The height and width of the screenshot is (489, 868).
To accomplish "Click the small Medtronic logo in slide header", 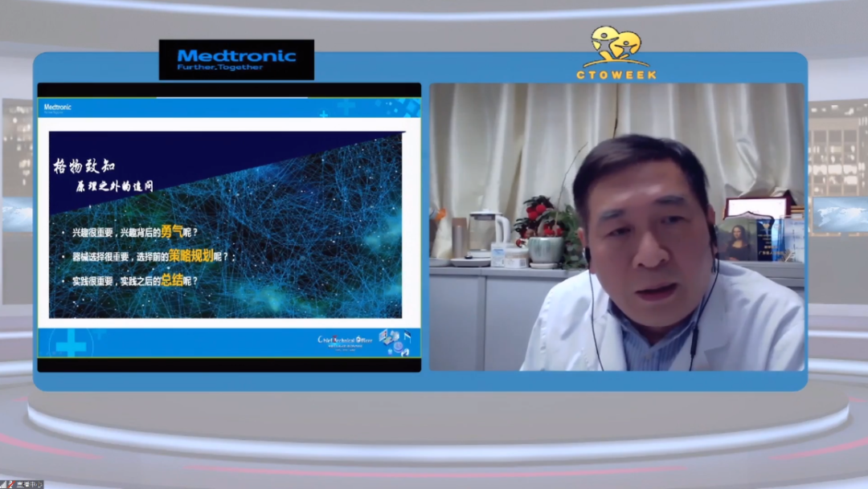I will tap(58, 107).
